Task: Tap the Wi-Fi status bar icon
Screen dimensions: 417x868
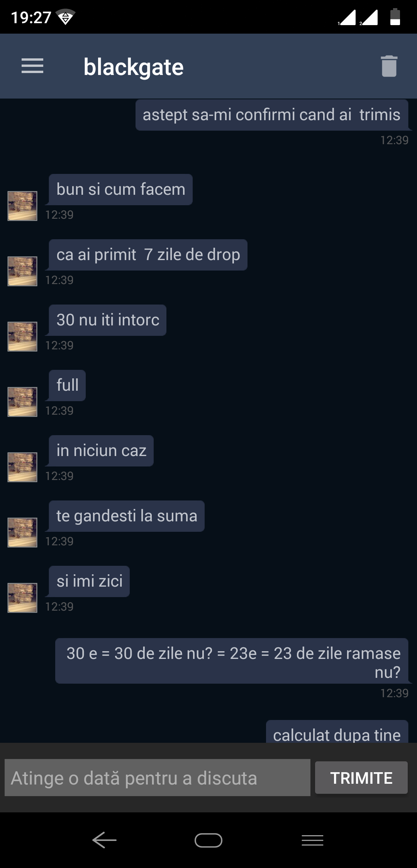Action: (x=65, y=17)
